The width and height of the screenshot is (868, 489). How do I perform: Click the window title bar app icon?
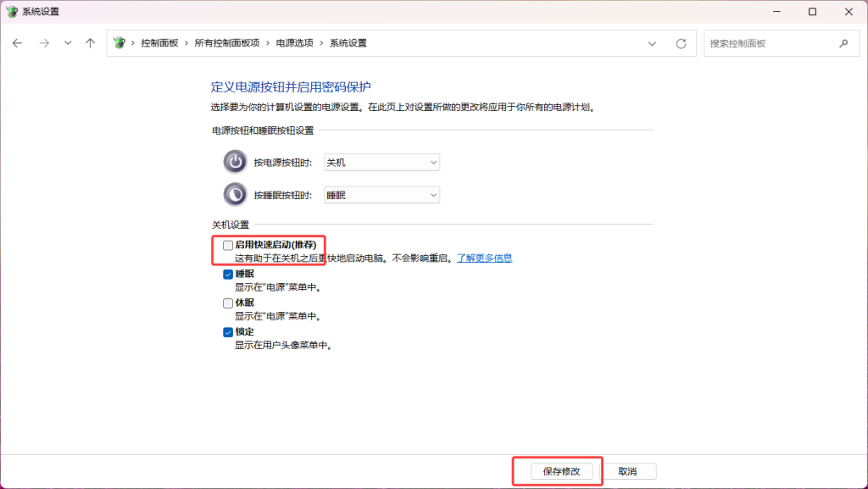click(12, 11)
